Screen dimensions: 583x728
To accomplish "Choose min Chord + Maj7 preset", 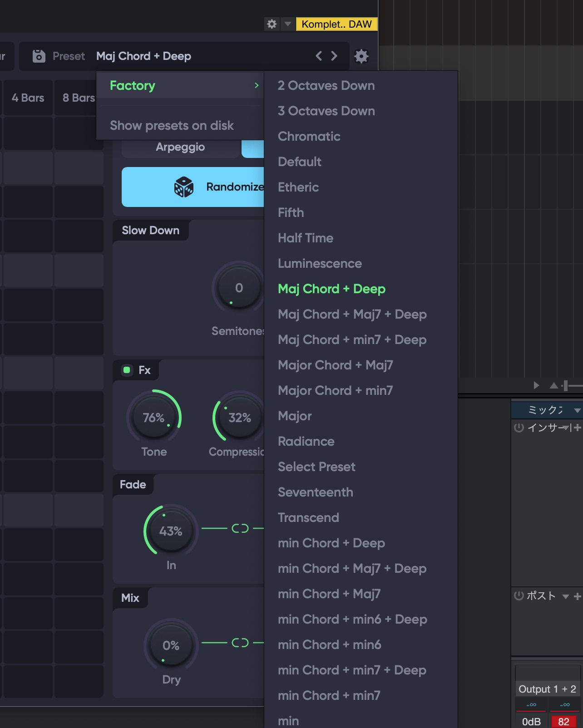I will click(x=329, y=594).
